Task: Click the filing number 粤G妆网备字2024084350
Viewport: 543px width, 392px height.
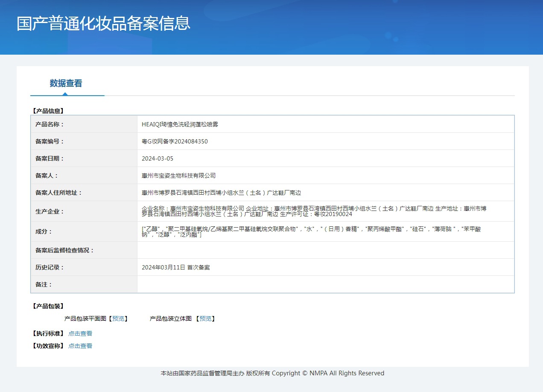Action: click(x=175, y=141)
